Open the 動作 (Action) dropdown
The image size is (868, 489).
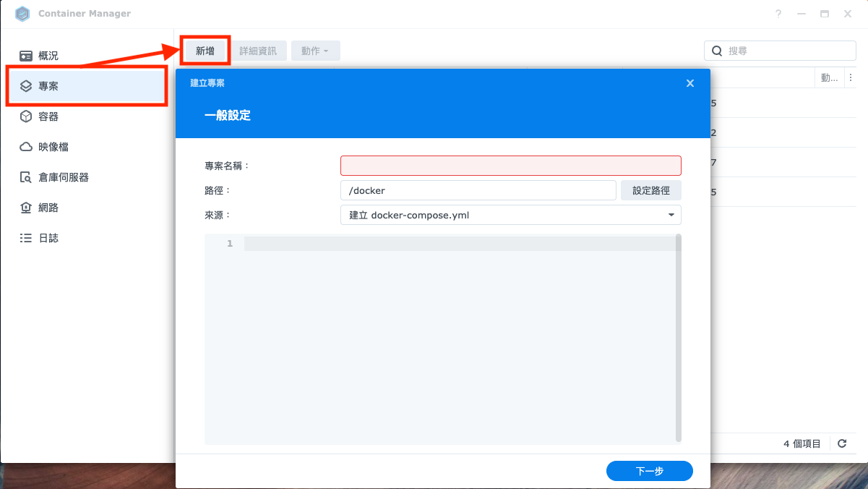(x=315, y=51)
